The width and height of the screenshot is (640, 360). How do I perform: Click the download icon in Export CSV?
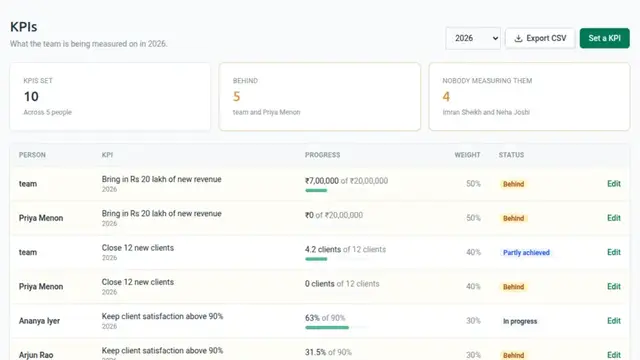518,38
